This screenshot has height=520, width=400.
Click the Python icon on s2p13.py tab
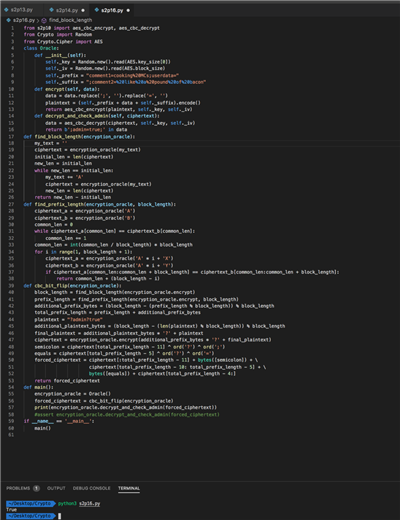(6, 10)
